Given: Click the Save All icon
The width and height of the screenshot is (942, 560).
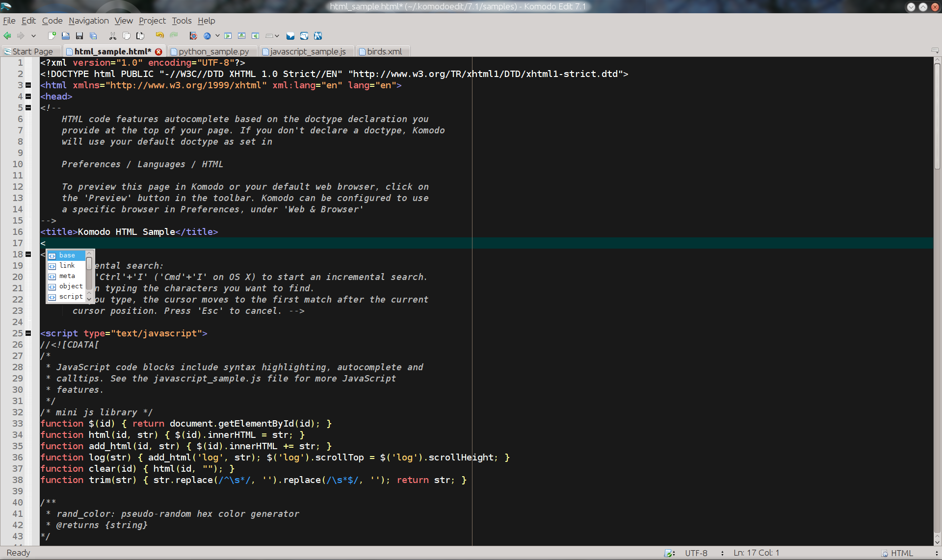Looking at the screenshot, I should tap(93, 36).
